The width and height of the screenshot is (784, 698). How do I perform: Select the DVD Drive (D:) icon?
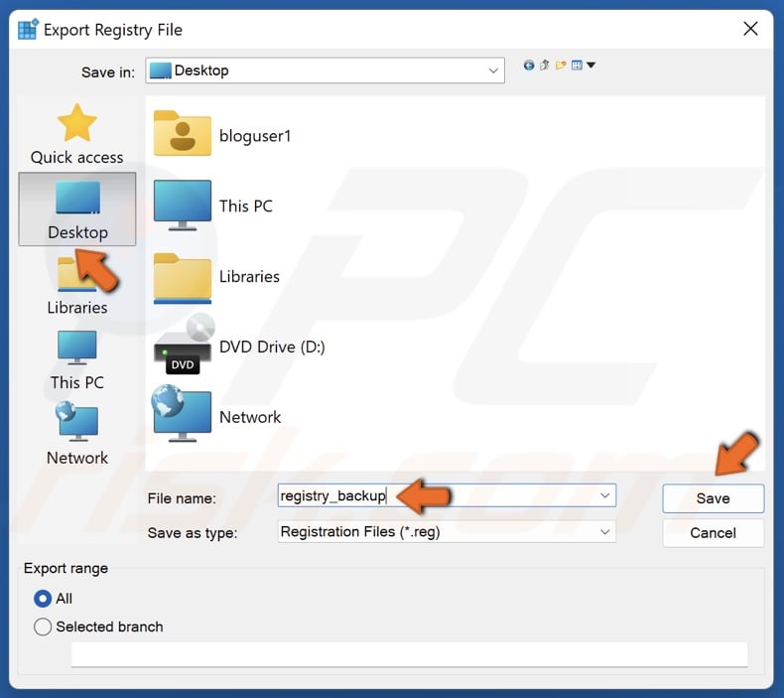183,345
